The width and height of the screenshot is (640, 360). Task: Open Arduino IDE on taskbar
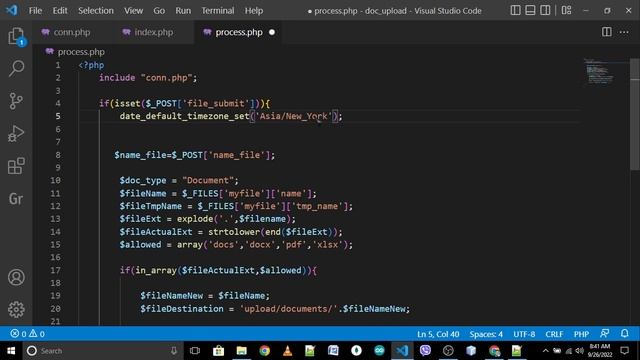[379, 351]
